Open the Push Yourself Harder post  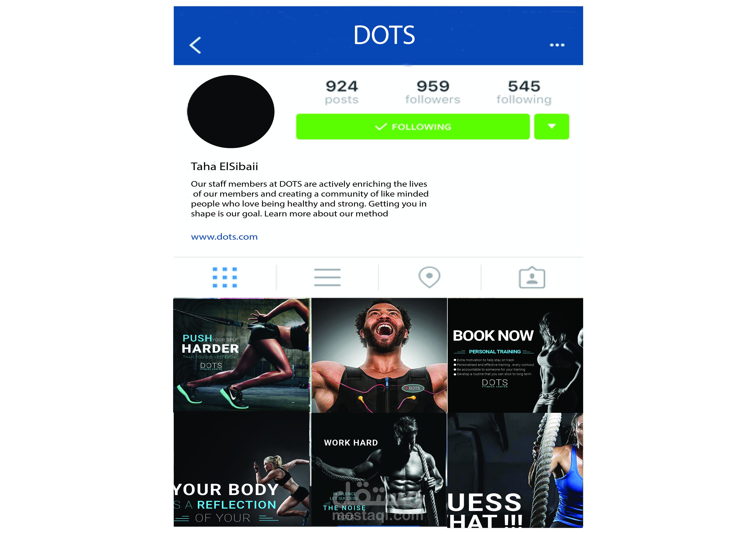tap(242, 355)
